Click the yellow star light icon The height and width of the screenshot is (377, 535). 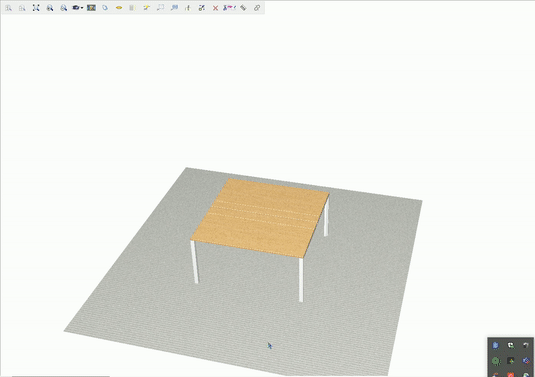pyautogui.click(x=146, y=8)
